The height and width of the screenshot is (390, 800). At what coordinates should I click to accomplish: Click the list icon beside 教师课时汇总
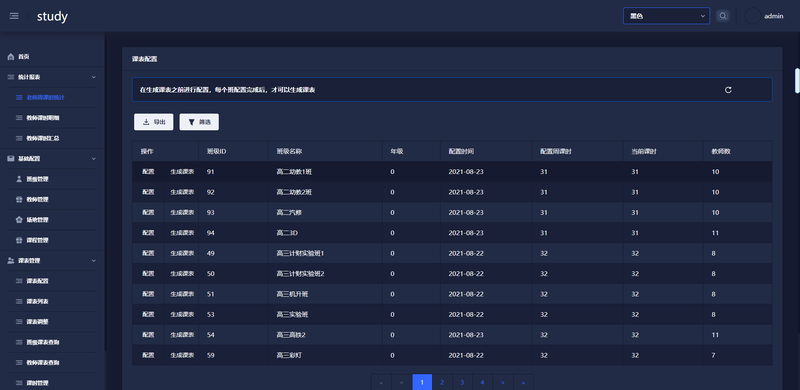pos(19,138)
